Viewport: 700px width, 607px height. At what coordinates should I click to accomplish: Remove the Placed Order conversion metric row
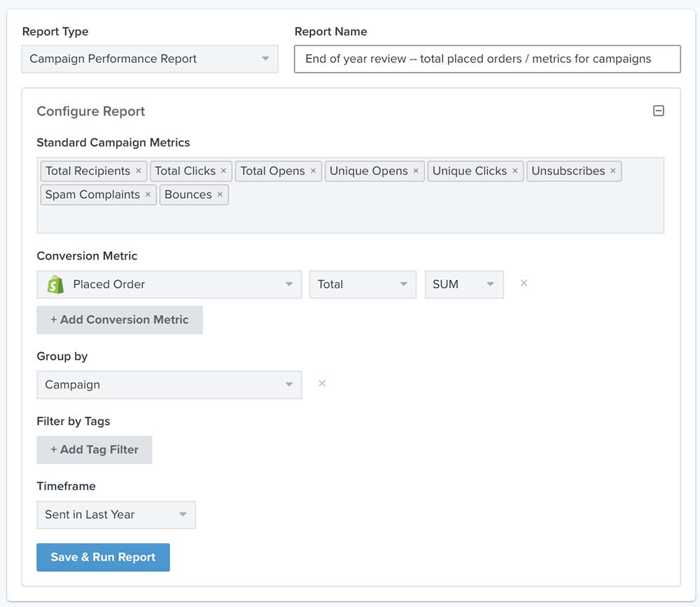[x=524, y=283]
